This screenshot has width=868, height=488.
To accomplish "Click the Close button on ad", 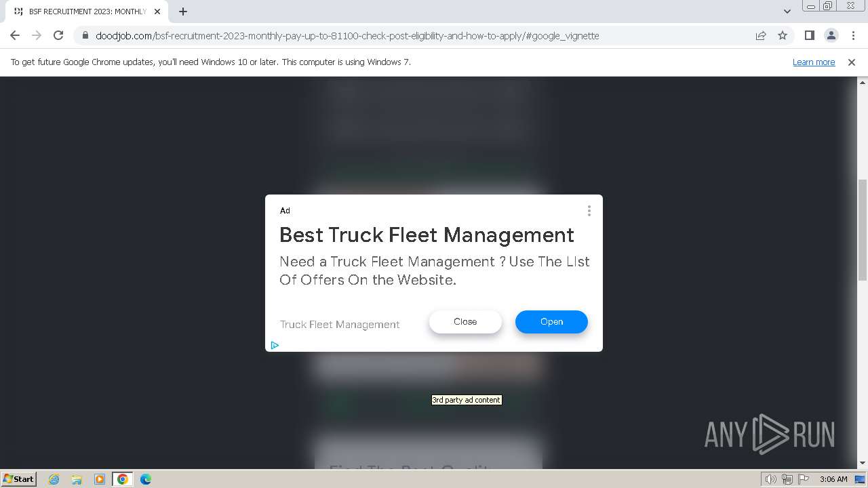I will 465,322.
